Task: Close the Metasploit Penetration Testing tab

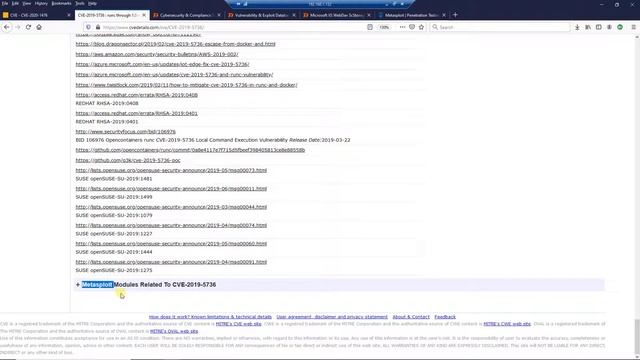Action: tap(444, 15)
